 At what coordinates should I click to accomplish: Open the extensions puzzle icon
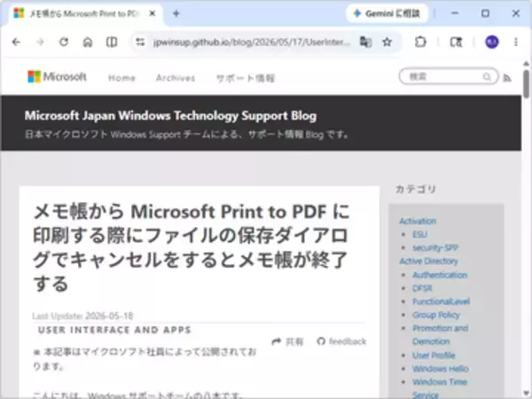tap(420, 42)
